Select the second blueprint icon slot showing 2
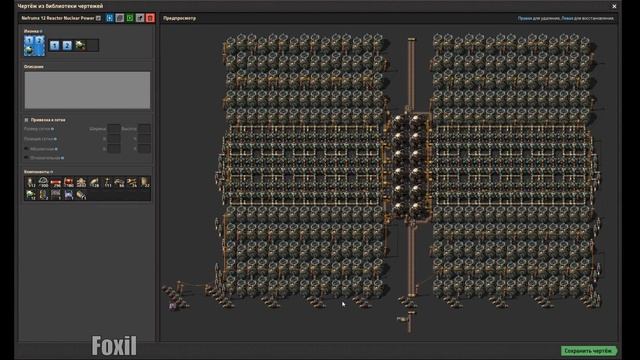 (x=67, y=45)
